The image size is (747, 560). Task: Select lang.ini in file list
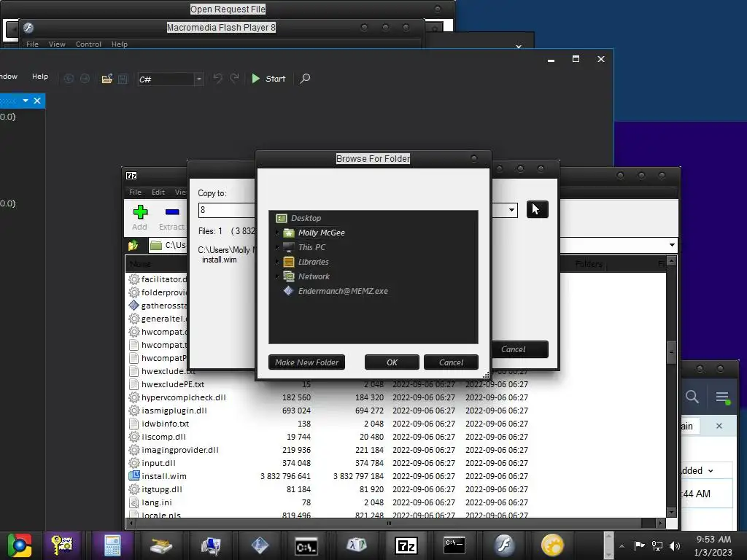(x=156, y=502)
